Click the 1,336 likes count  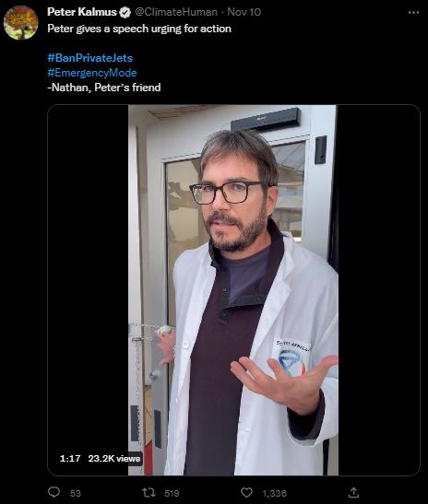click(274, 493)
